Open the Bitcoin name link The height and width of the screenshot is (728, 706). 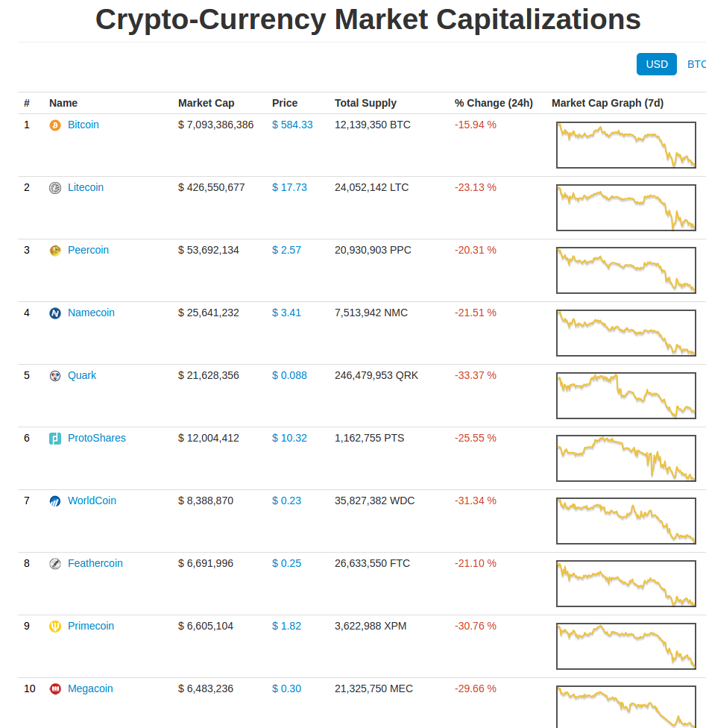click(x=83, y=125)
